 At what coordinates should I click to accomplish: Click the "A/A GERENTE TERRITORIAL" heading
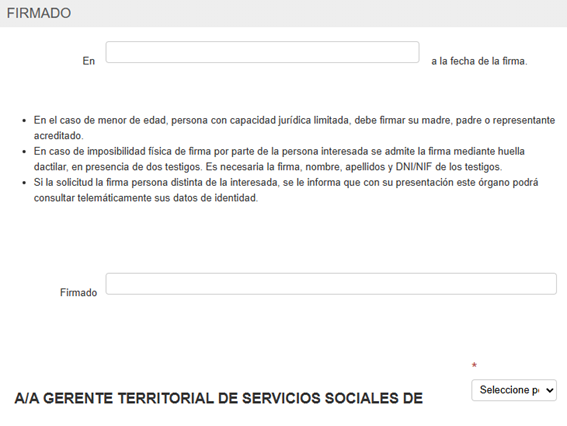[x=218, y=398]
